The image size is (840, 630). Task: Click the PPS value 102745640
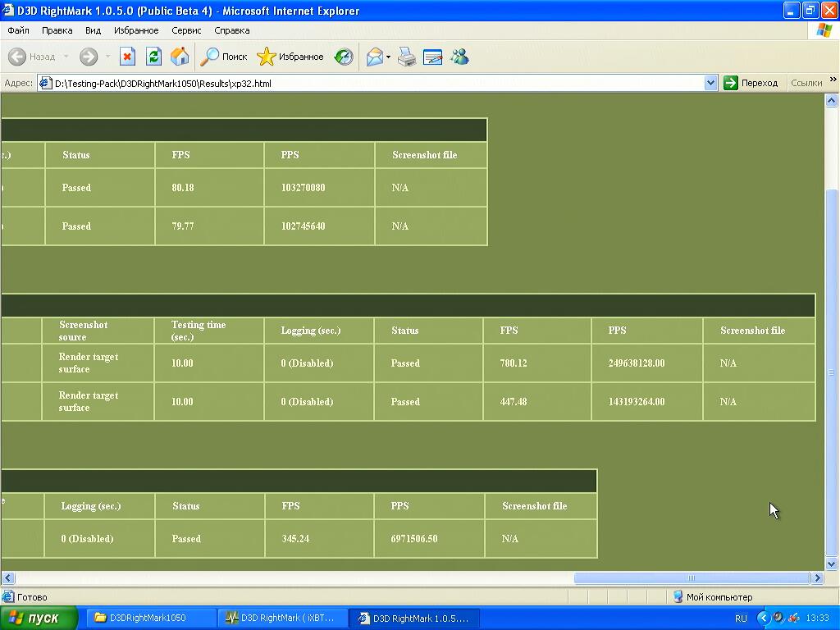[304, 226]
